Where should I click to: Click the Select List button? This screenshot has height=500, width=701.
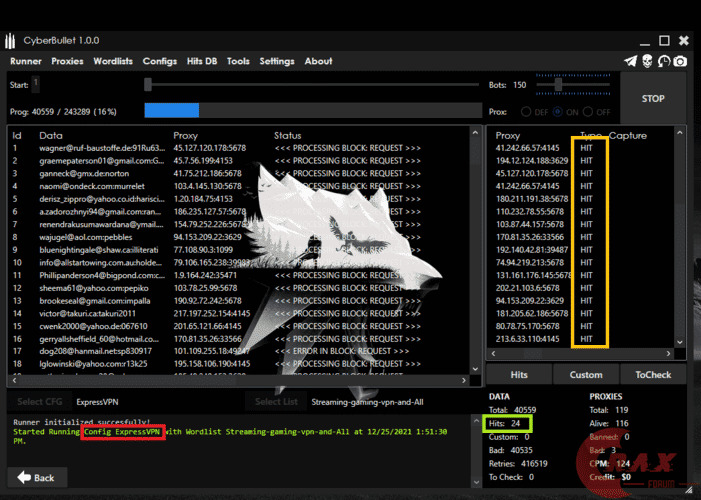click(276, 402)
